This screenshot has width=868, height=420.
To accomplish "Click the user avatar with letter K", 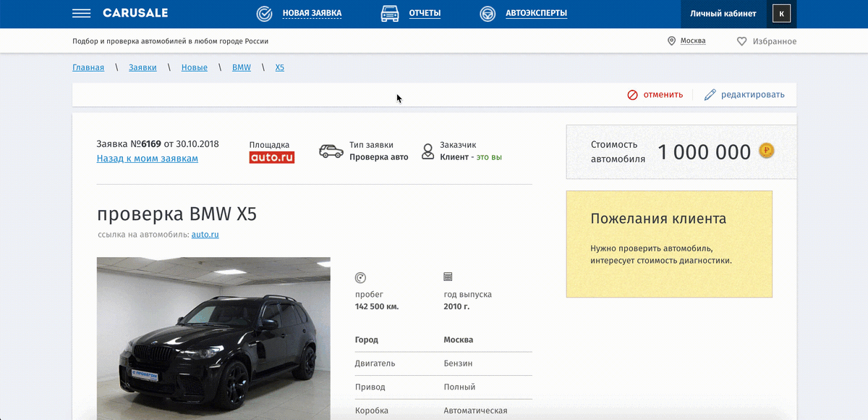I will coord(781,14).
